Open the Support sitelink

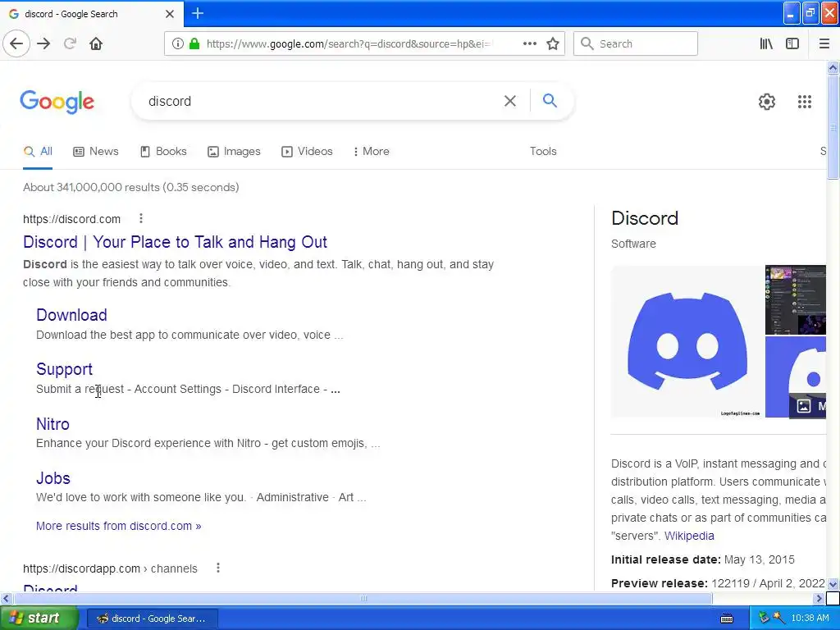[64, 369]
